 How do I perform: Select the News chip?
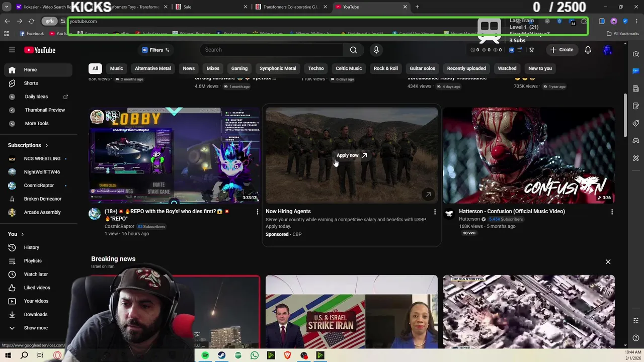click(x=189, y=68)
